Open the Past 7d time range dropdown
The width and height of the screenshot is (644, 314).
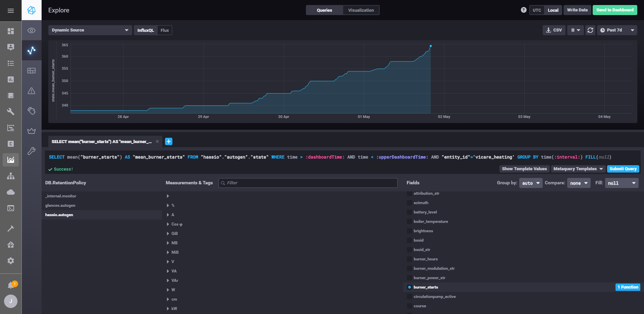(617, 30)
